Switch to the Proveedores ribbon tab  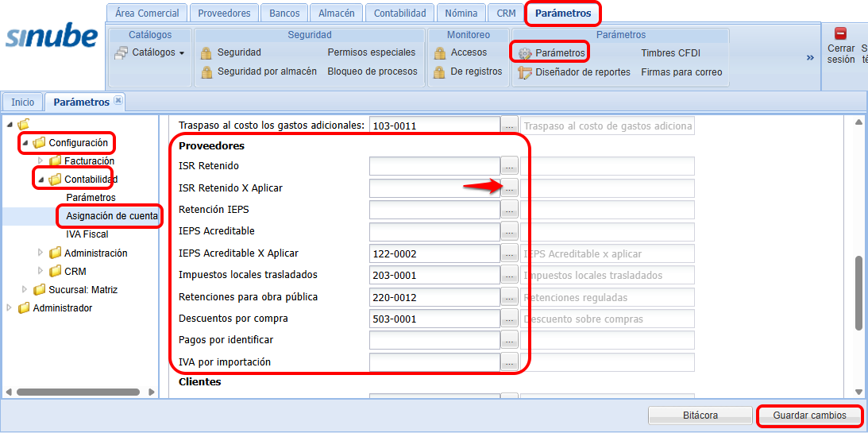(x=224, y=13)
